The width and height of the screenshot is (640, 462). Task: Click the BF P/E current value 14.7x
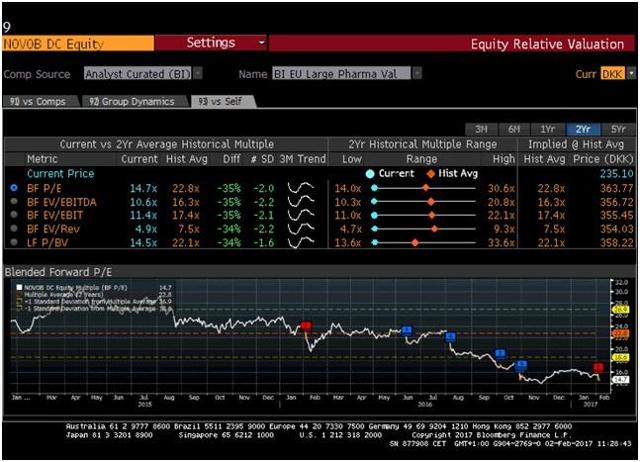pyautogui.click(x=143, y=188)
